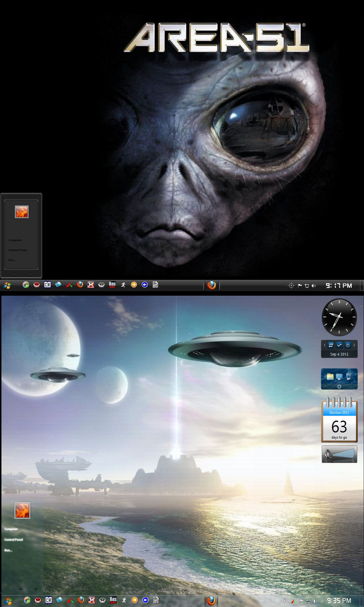Click orange arrow icon on lower light taskbar

pos(135,600)
